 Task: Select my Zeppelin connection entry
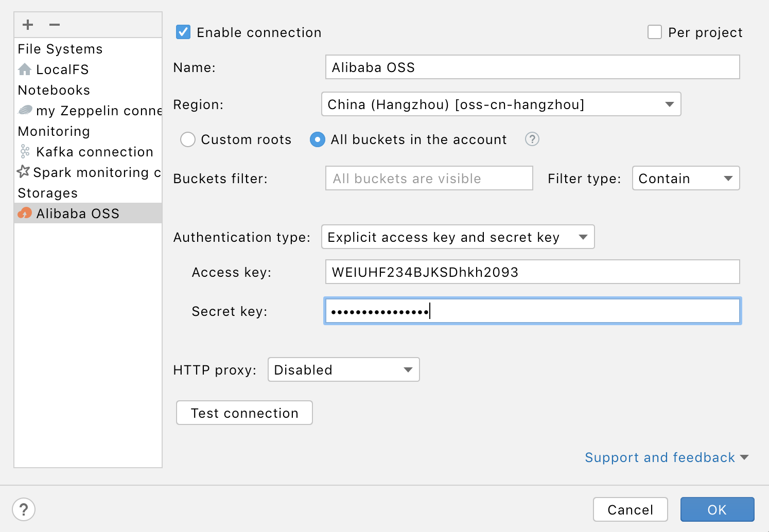88,110
